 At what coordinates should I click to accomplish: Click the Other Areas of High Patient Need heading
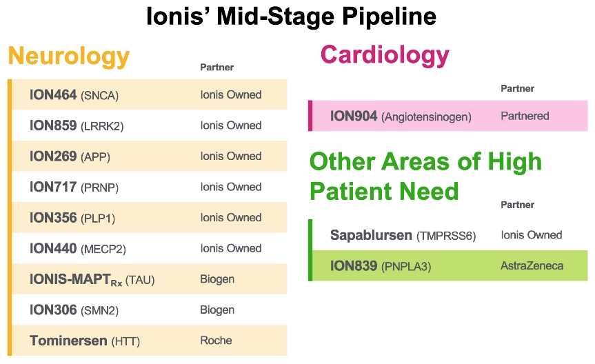[x=425, y=176]
